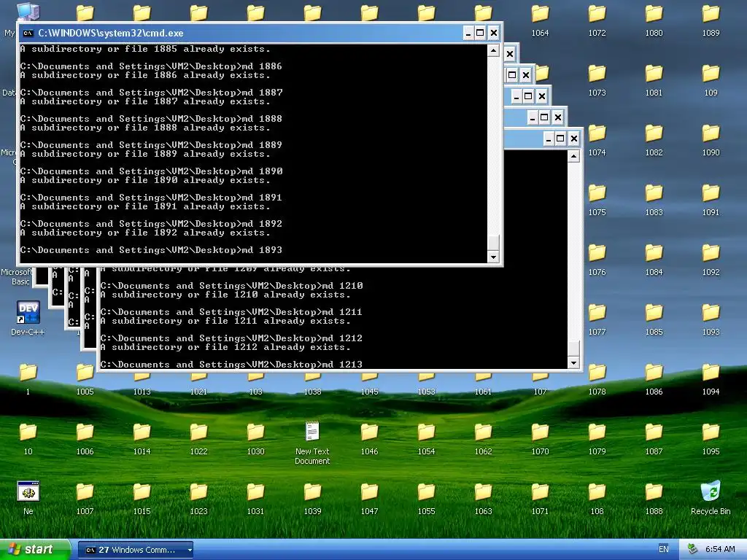Close the rear cmd window showing md 1213
This screenshot has width=747, height=560.
point(573,139)
